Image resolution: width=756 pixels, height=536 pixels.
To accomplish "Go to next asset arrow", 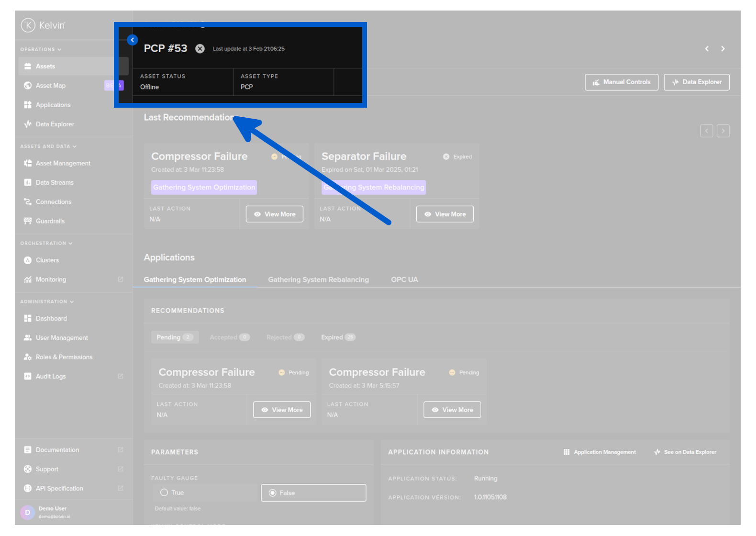I will pos(723,49).
